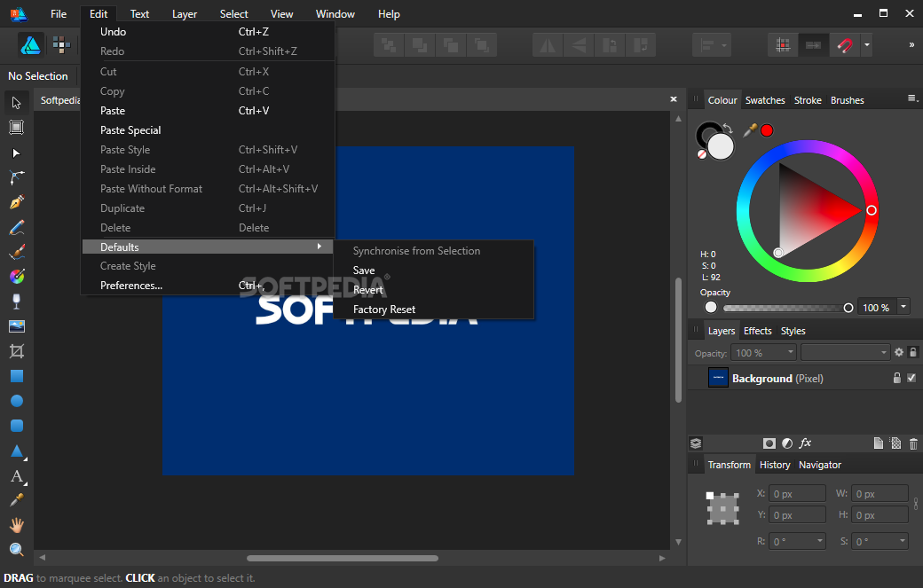
Task: Select the Zoom tool
Action: [x=17, y=550]
